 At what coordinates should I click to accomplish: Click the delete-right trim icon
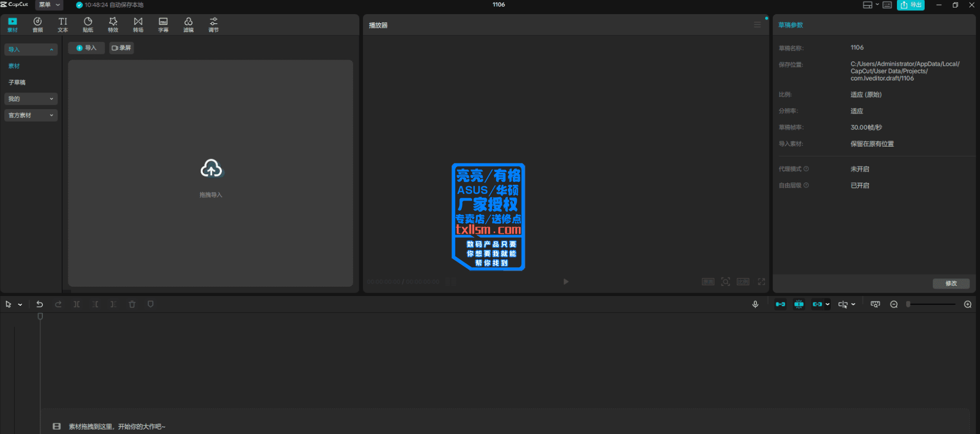(x=113, y=304)
